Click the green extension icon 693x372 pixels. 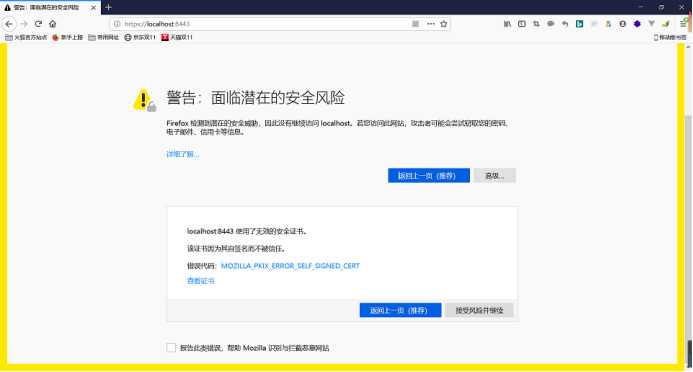[x=666, y=24]
